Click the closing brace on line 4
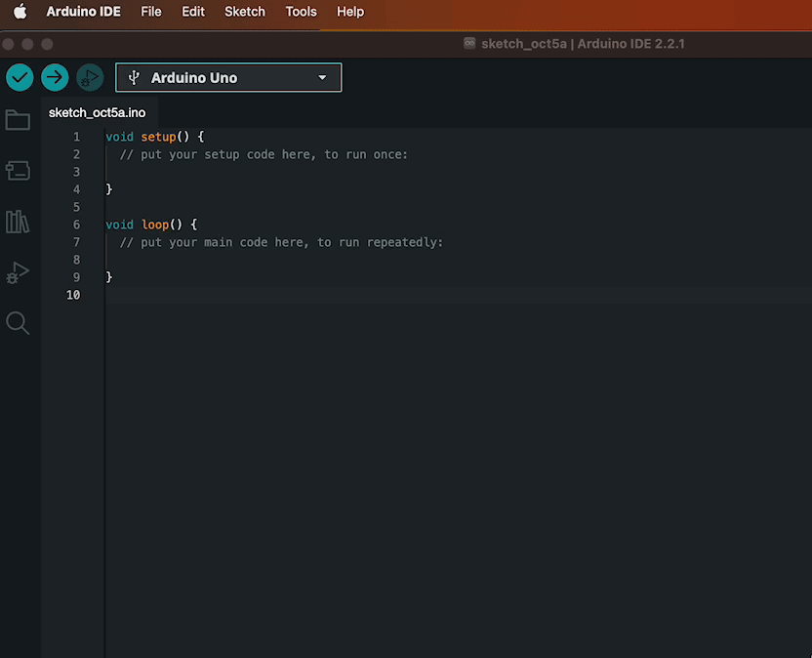This screenshot has height=658, width=812. coord(108,189)
